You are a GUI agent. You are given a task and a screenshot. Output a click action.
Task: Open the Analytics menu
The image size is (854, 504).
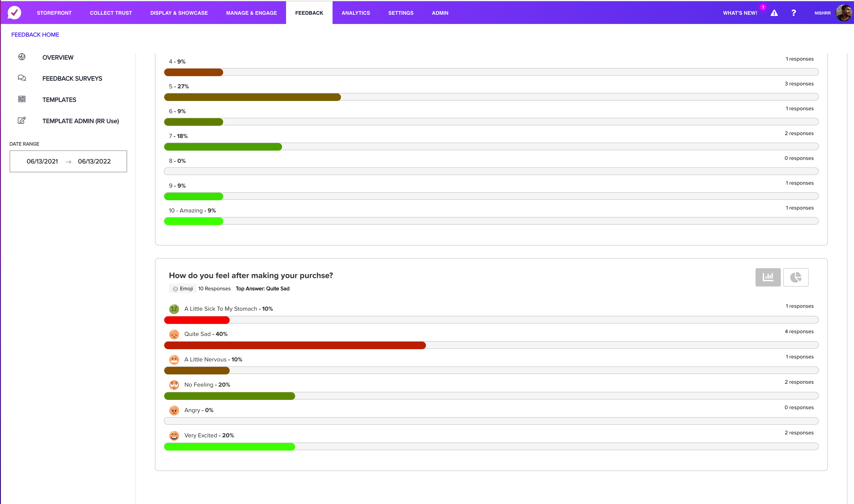355,13
